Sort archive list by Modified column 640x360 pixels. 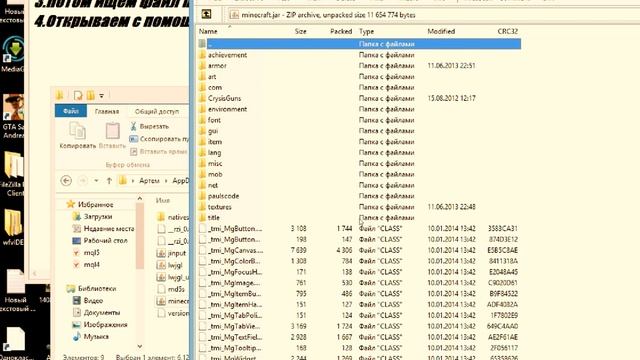coord(441,31)
